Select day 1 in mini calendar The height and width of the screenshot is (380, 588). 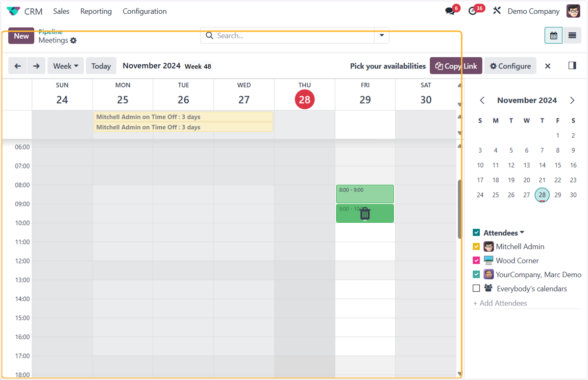[x=558, y=135]
